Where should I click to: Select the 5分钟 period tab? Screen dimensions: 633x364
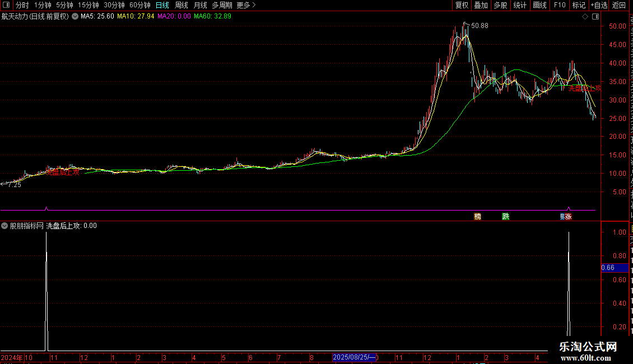[64, 5]
